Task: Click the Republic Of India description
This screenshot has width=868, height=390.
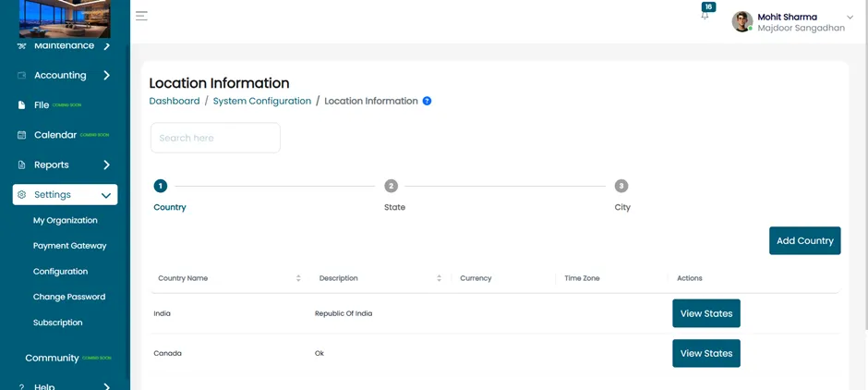Action: pos(344,313)
